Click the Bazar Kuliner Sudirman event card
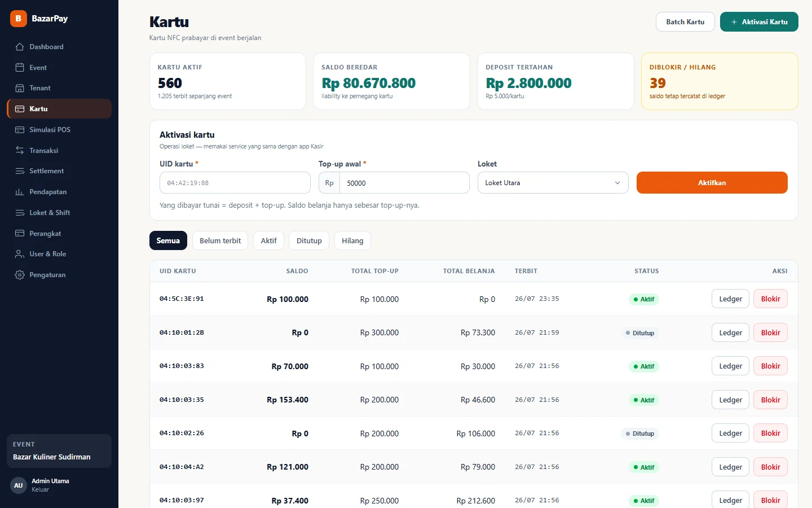The image size is (812, 508). point(59,451)
